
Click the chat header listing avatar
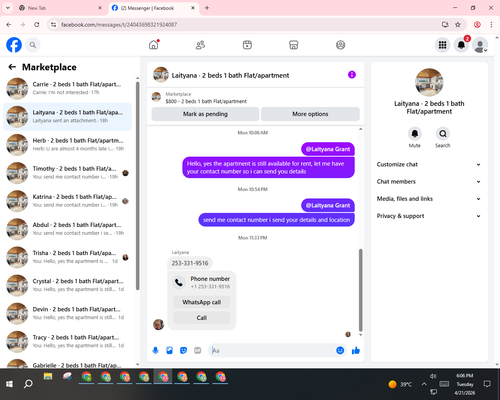click(x=161, y=75)
